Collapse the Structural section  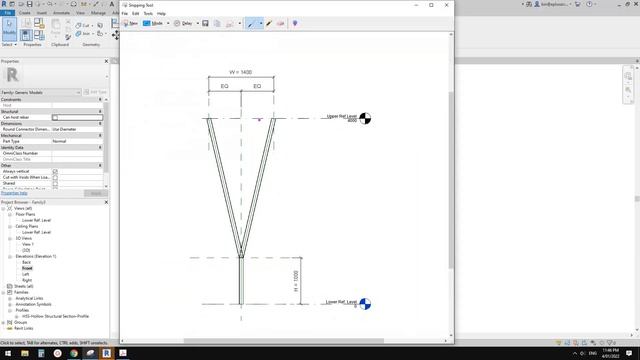pos(100,111)
